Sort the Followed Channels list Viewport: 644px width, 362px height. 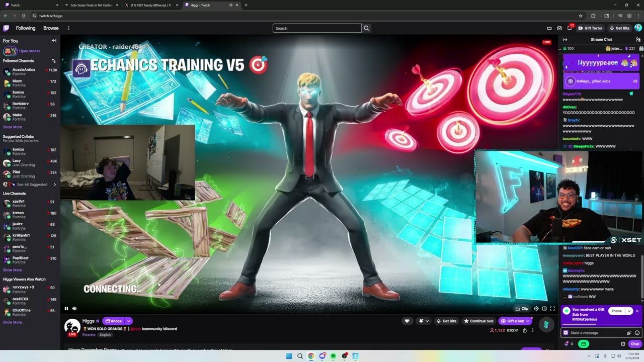pos(54,61)
